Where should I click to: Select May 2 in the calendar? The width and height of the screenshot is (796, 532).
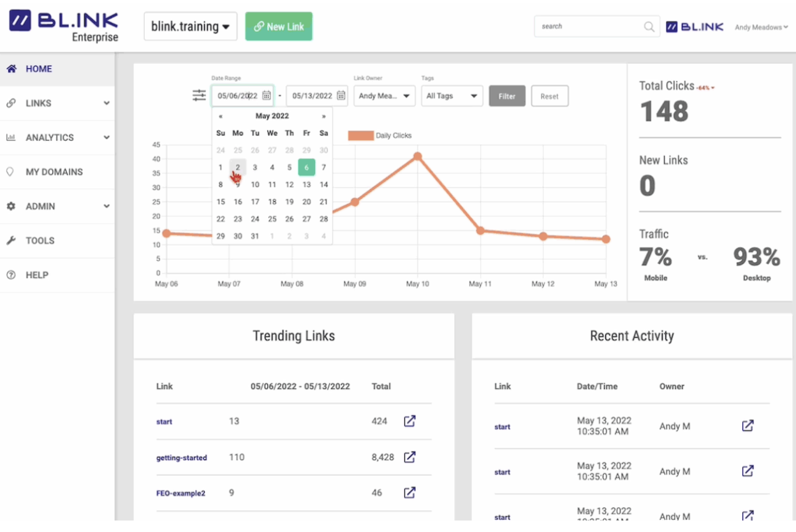[x=238, y=168]
